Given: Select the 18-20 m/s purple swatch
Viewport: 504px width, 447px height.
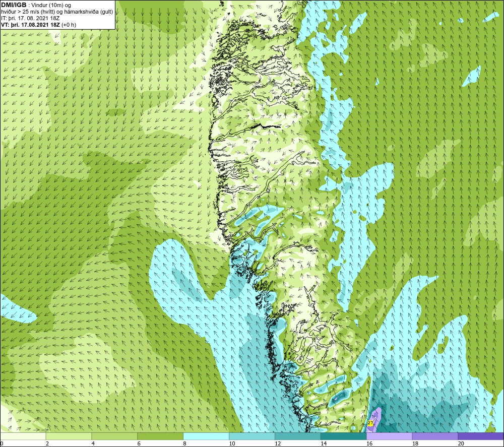Looking at the screenshot, I should pos(435,436).
